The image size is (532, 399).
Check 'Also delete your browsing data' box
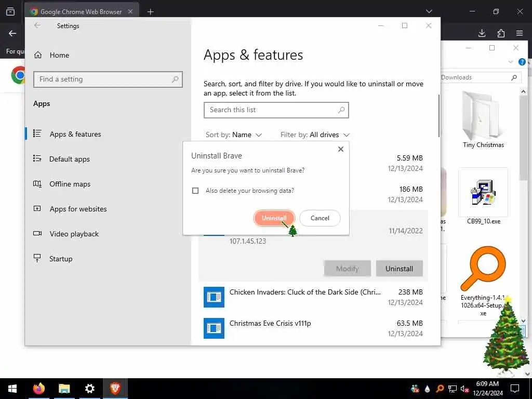(195, 191)
